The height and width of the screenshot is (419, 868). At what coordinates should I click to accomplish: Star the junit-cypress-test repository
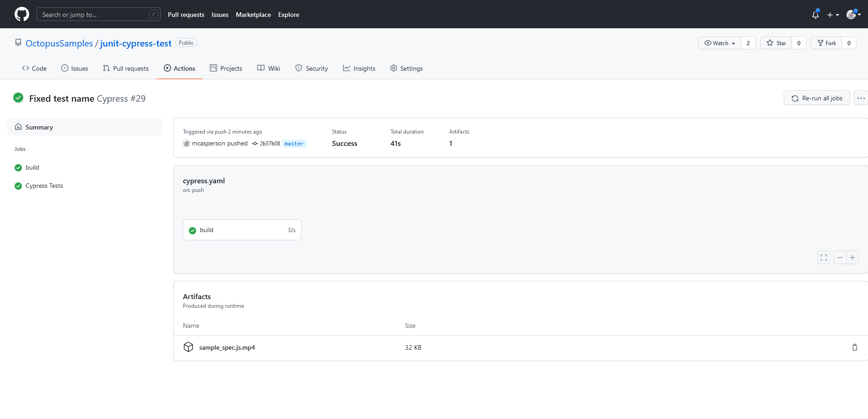(776, 43)
